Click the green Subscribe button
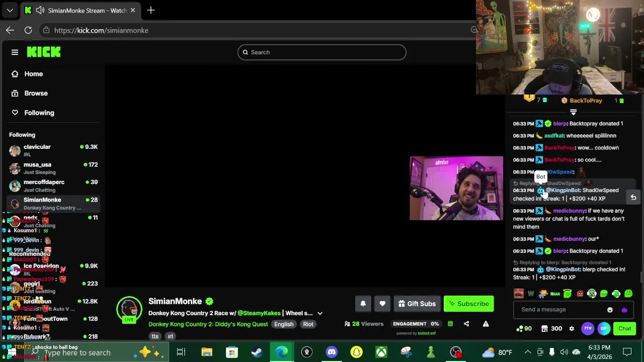 (468, 304)
